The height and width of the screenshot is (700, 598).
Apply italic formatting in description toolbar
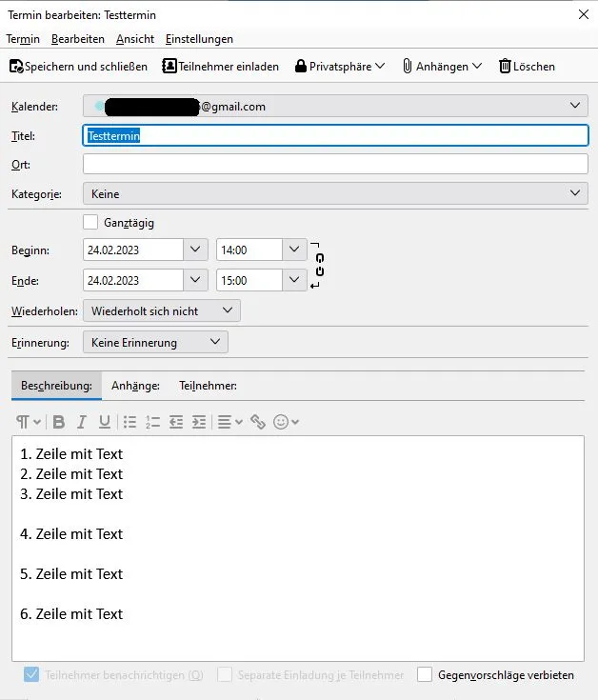pos(82,421)
